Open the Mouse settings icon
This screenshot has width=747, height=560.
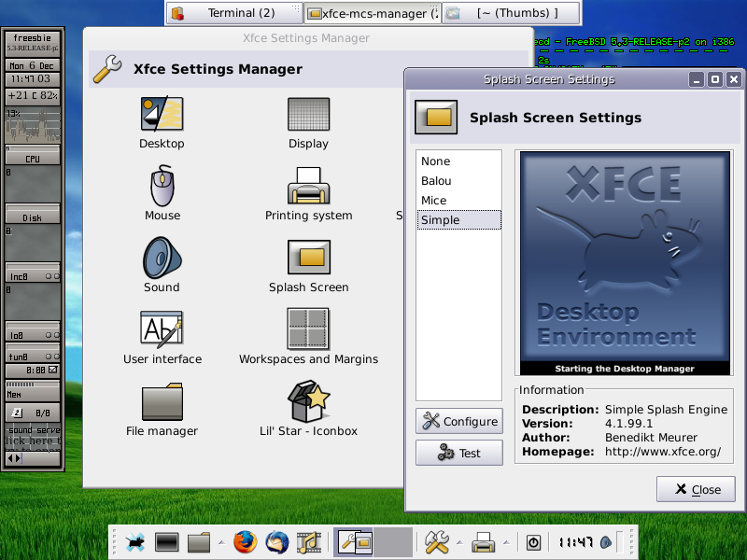[162, 186]
